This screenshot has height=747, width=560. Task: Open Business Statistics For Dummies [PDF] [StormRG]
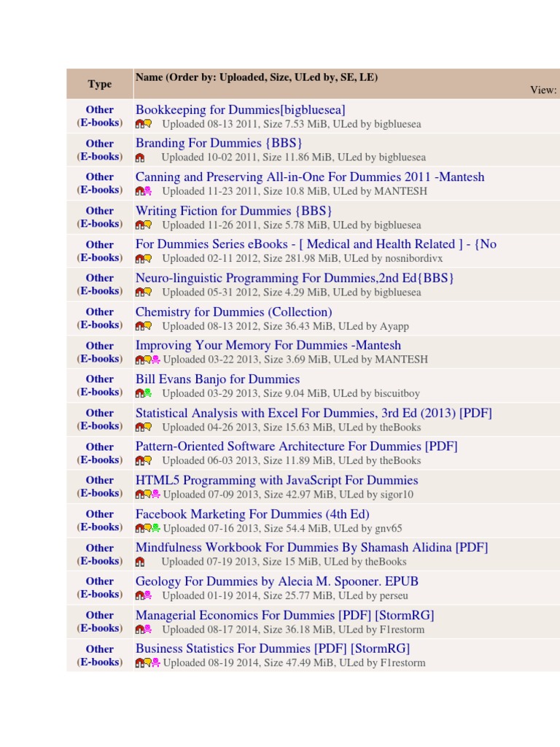(273, 649)
